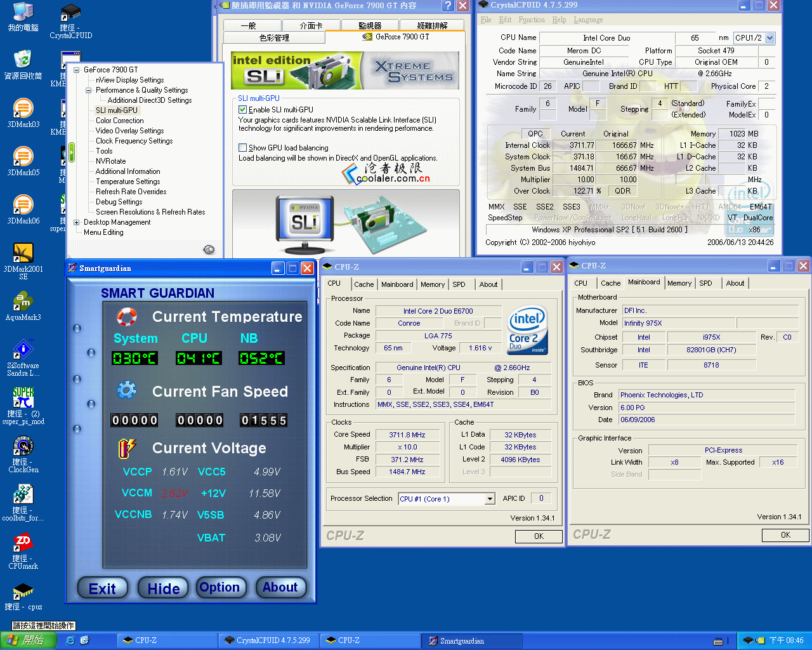Expand the Desktop Management tree node

77,222
